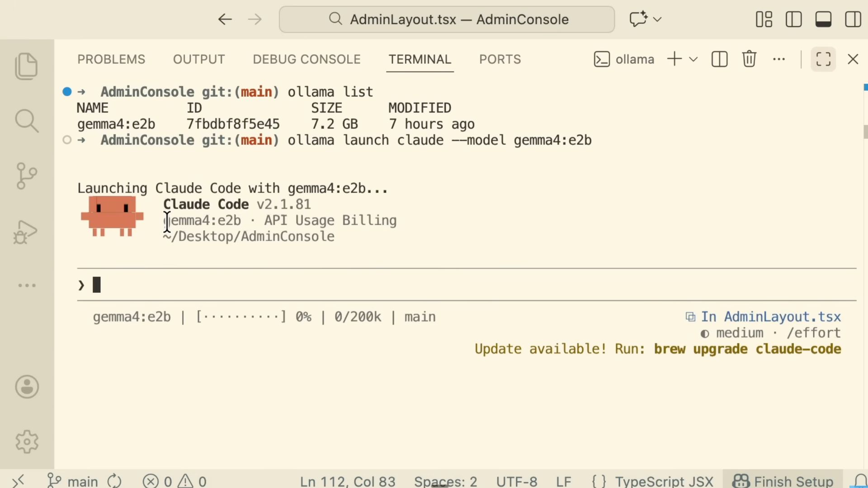
Task: Split the terminal pane
Action: [719, 59]
